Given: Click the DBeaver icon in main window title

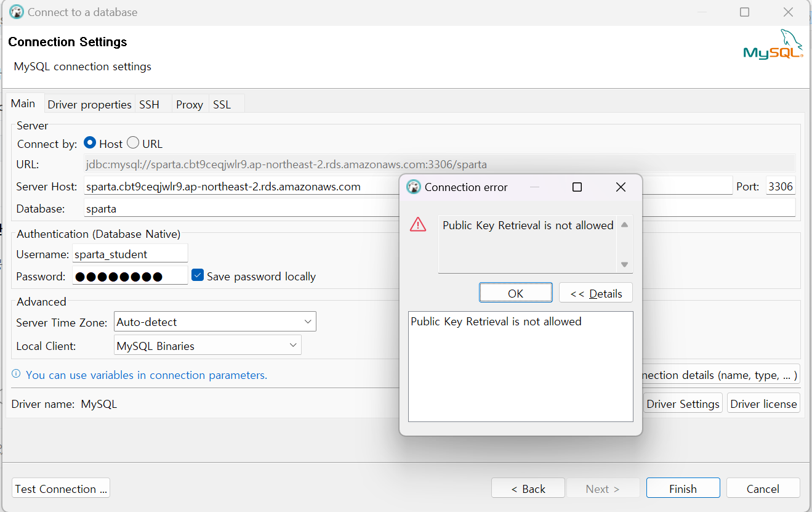Looking at the screenshot, I should coord(17,12).
